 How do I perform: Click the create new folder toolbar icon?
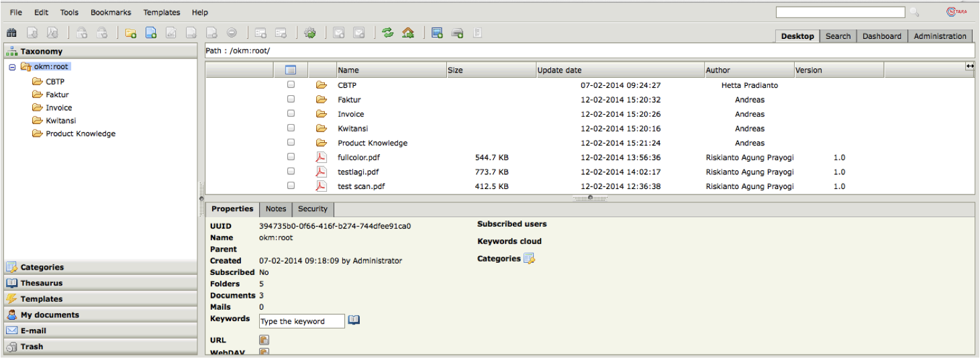click(x=130, y=32)
